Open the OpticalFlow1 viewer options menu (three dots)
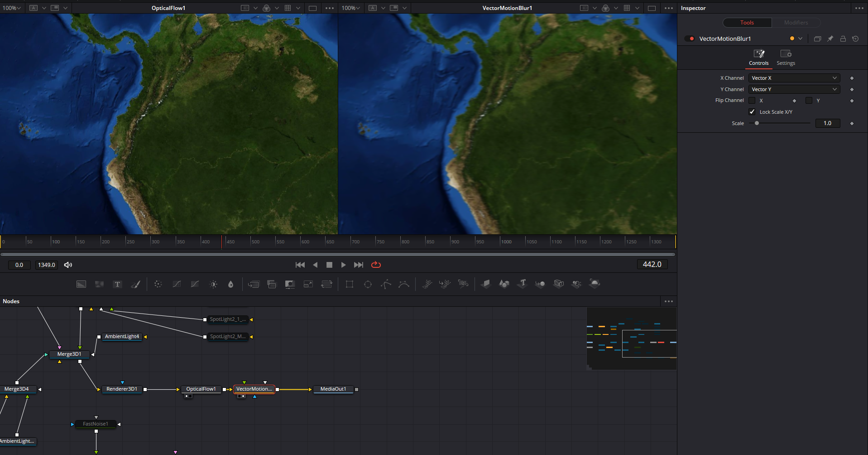Image resolution: width=868 pixels, height=455 pixels. tap(330, 8)
